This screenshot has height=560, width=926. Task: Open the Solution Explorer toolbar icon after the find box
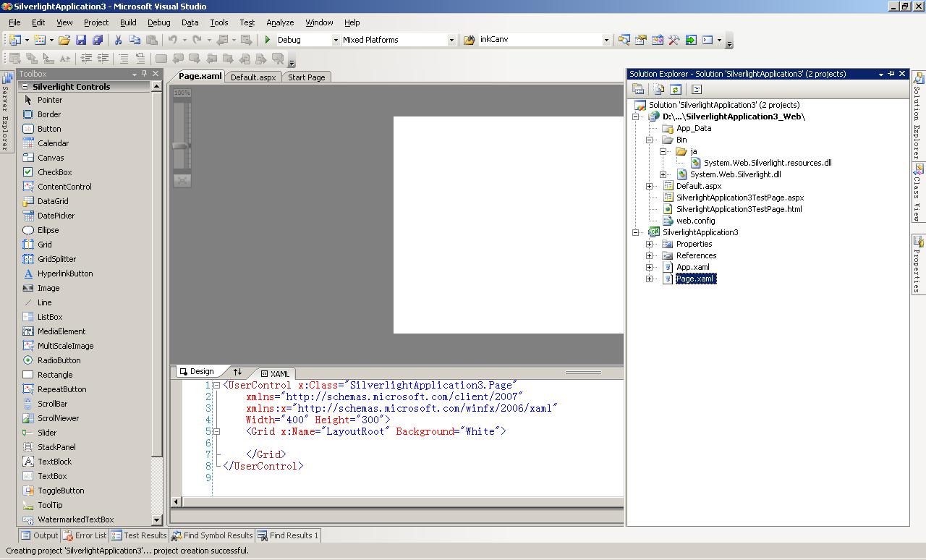[624, 40]
